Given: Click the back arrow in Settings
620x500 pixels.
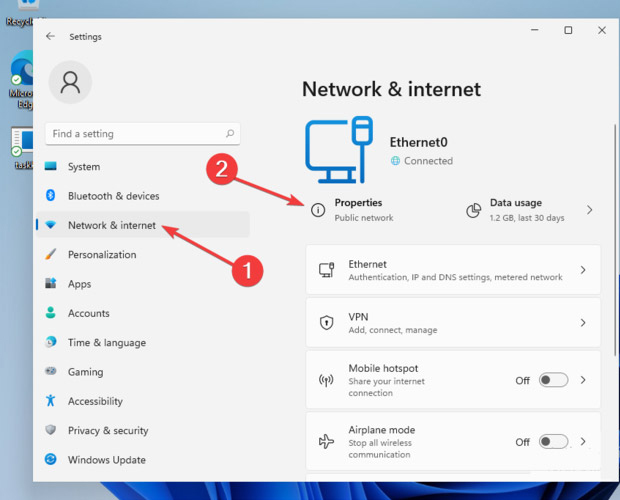Looking at the screenshot, I should pos(50,36).
